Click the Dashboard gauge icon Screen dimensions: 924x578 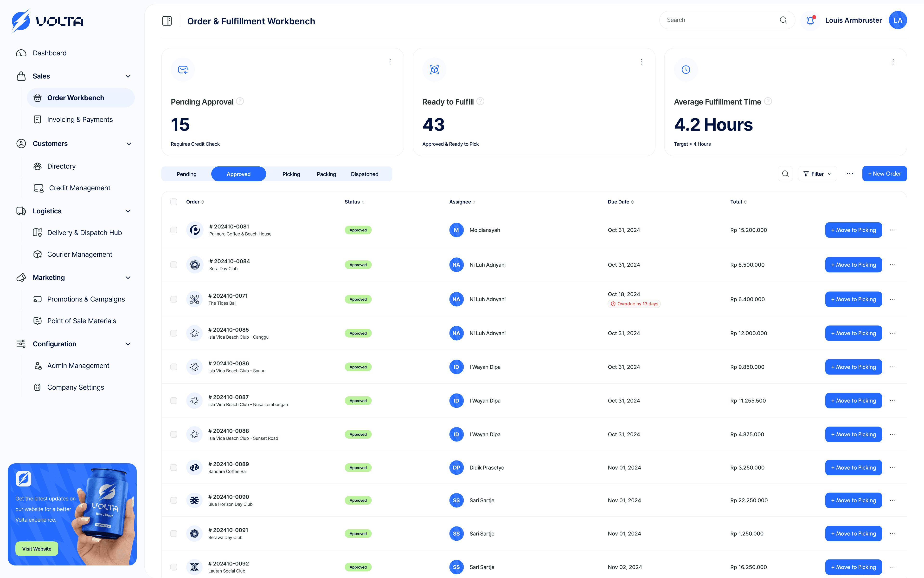(x=21, y=53)
